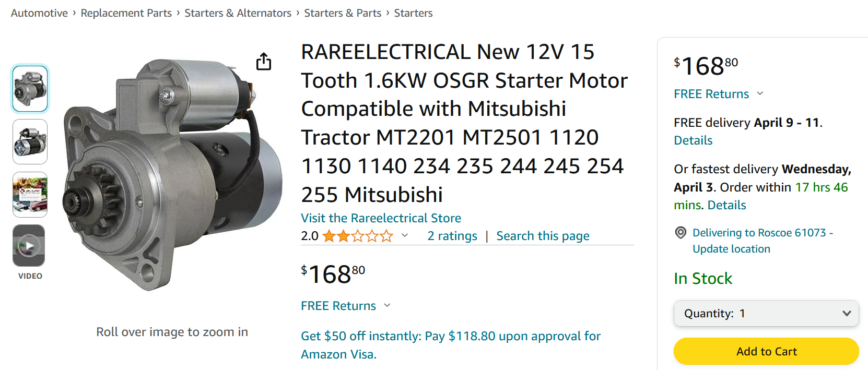Viewport: 868px width, 370px height.
Task: Select the second starter motor thumbnail
Action: coord(30,141)
